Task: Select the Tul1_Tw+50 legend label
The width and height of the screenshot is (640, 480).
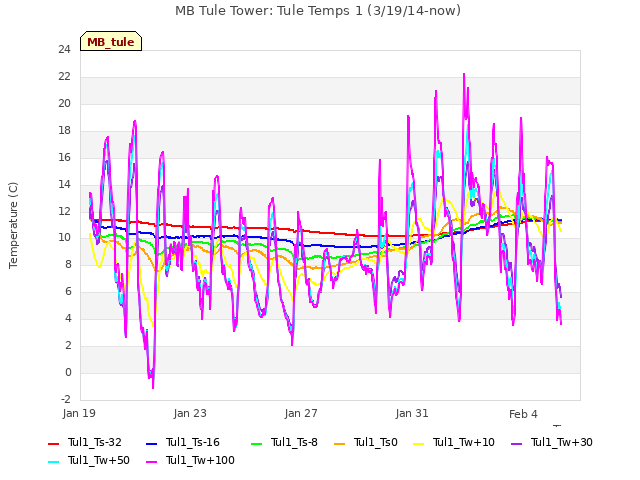Action: click(x=99, y=460)
